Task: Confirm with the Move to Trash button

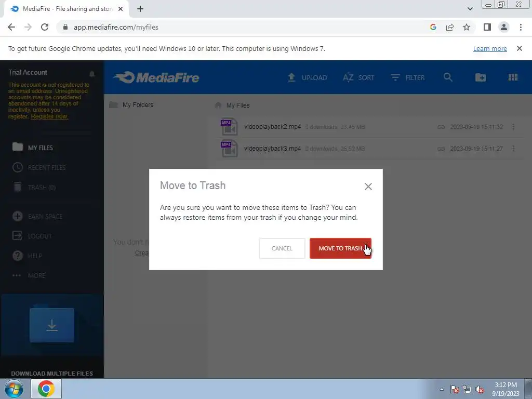Action: (340, 248)
